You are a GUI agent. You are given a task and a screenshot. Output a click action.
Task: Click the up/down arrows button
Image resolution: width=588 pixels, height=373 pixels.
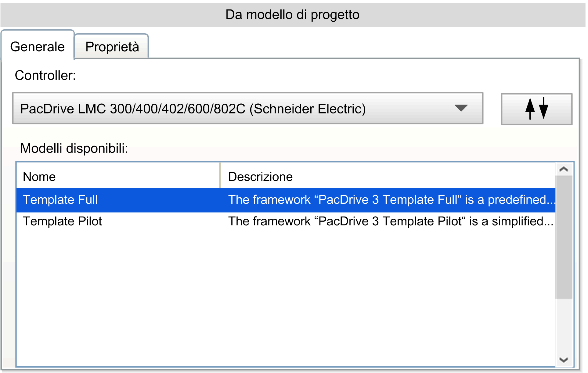point(536,109)
